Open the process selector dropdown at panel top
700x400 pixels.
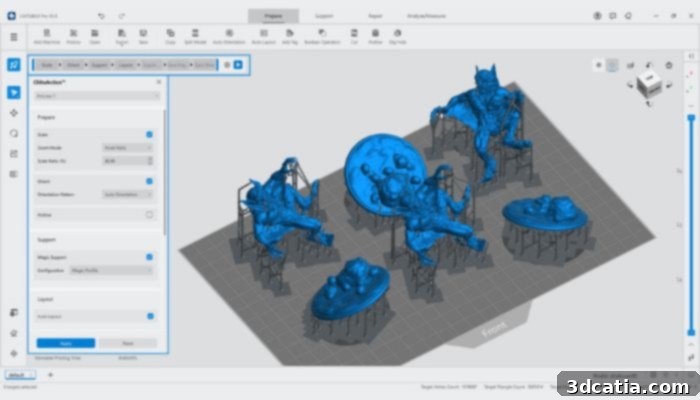pyautogui.click(x=97, y=96)
